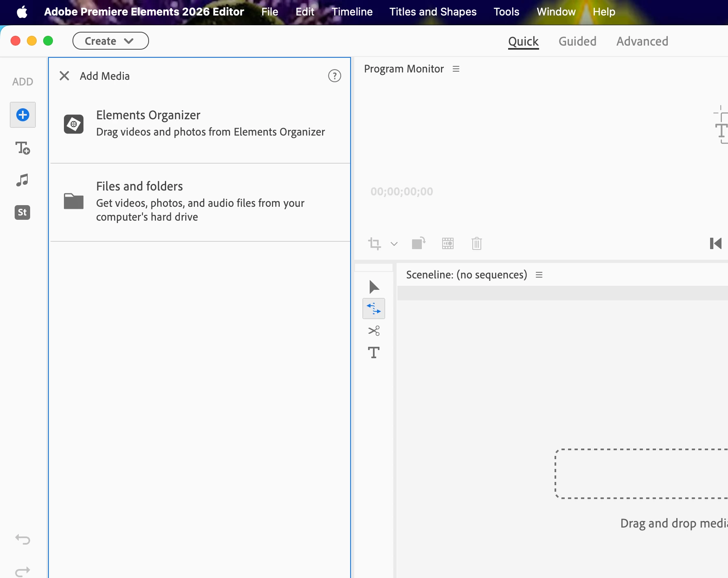Click the Add Media plus icon in sidebar
728x578 pixels.
pos(23,115)
